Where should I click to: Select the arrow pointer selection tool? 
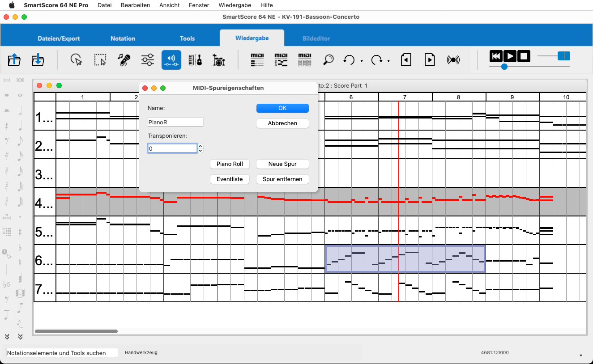coord(77,60)
